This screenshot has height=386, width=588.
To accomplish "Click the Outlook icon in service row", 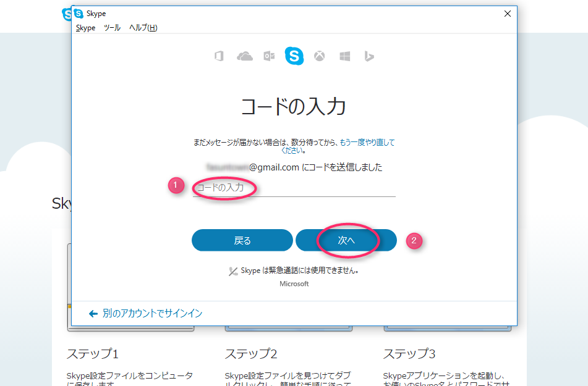I will pos(269,56).
